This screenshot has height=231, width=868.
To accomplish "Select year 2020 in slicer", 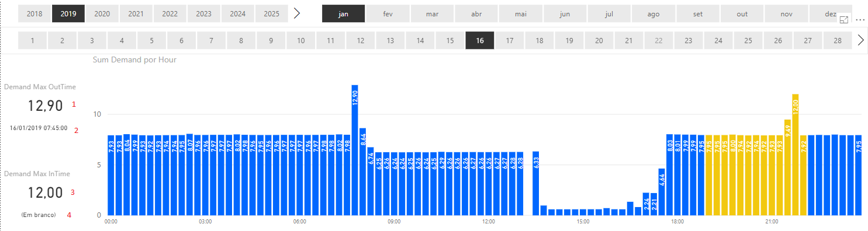I will (x=102, y=13).
